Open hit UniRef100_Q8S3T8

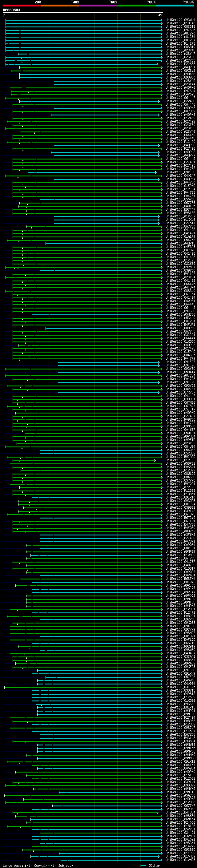[180, 26]
